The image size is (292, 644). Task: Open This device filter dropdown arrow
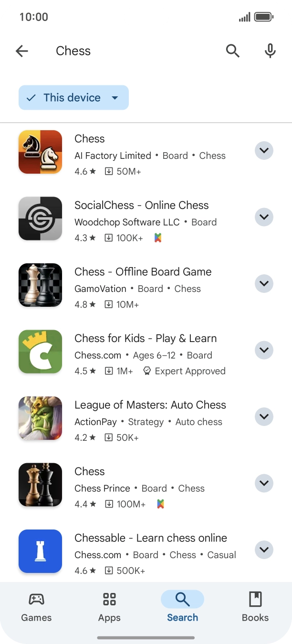click(x=115, y=98)
